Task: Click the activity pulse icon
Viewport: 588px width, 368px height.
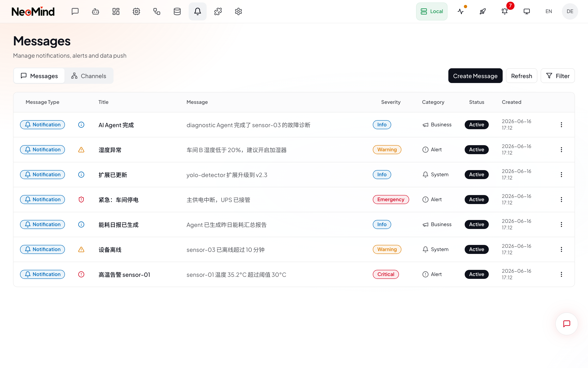Action: pyautogui.click(x=461, y=11)
